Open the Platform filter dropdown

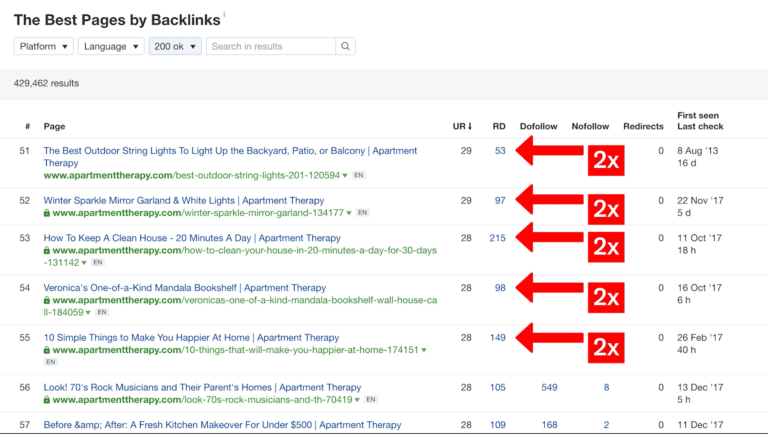point(44,46)
